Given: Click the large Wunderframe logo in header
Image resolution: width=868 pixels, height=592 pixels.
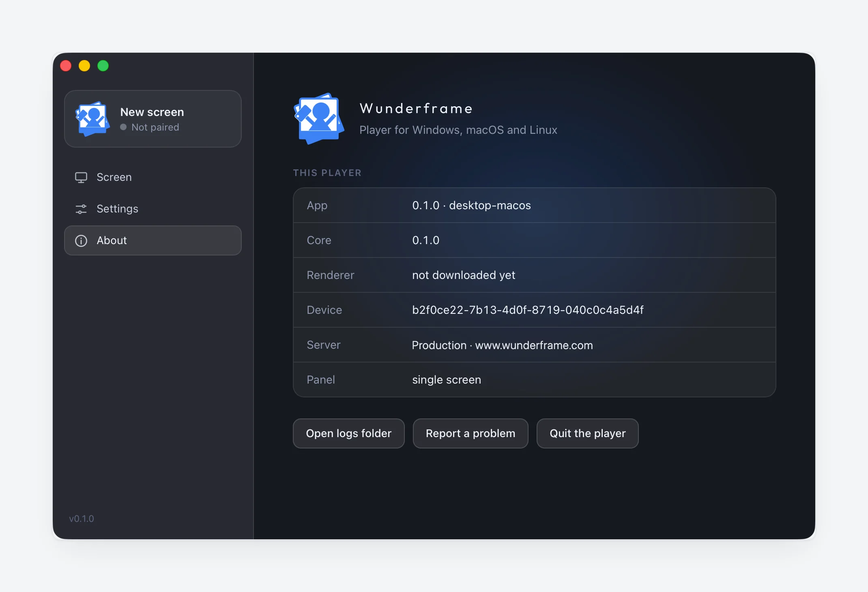Looking at the screenshot, I should (319, 118).
